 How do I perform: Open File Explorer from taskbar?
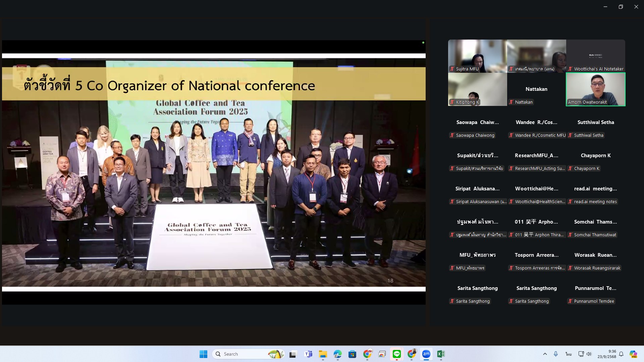pyautogui.click(x=323, y=354)
